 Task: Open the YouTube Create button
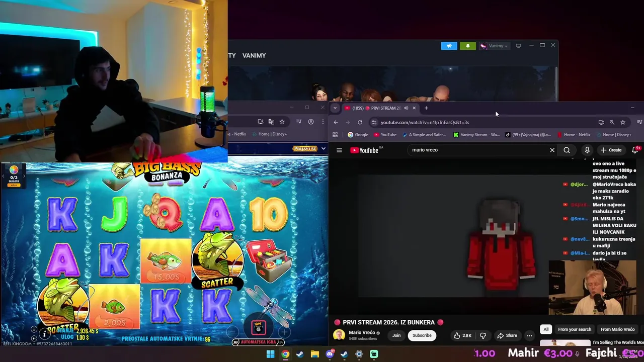pyautogui.click(x=611, y=150)
